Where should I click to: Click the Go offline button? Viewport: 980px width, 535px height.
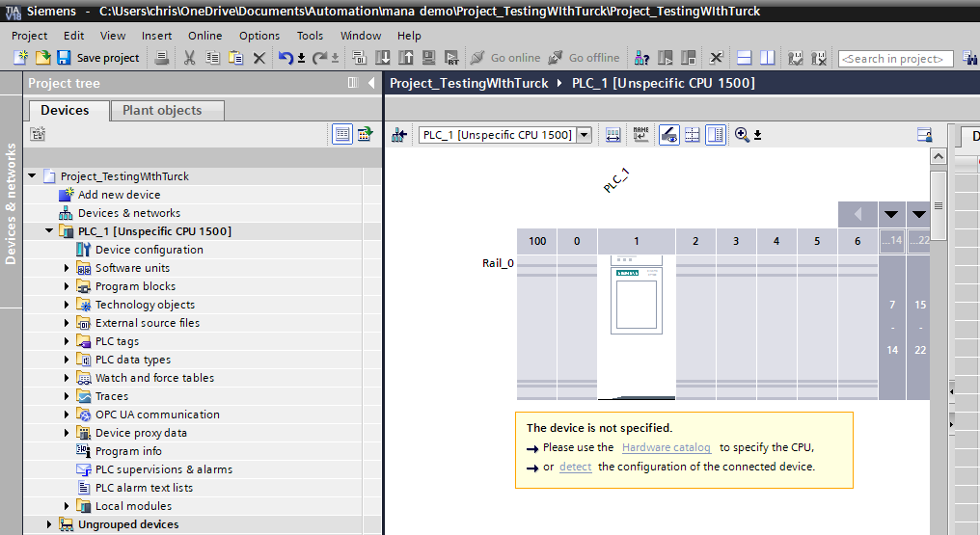[584, 58]
